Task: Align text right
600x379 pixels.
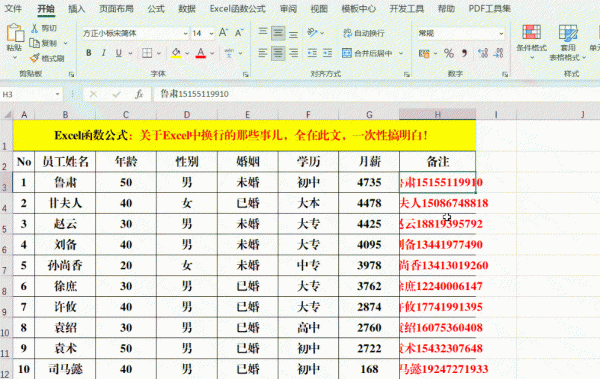Action: pos(293,53)
